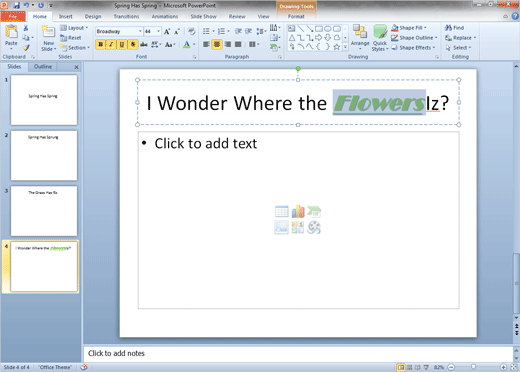Open the font size dropdown
Viewport: 520px width, 372px height.
click(158, 31)
